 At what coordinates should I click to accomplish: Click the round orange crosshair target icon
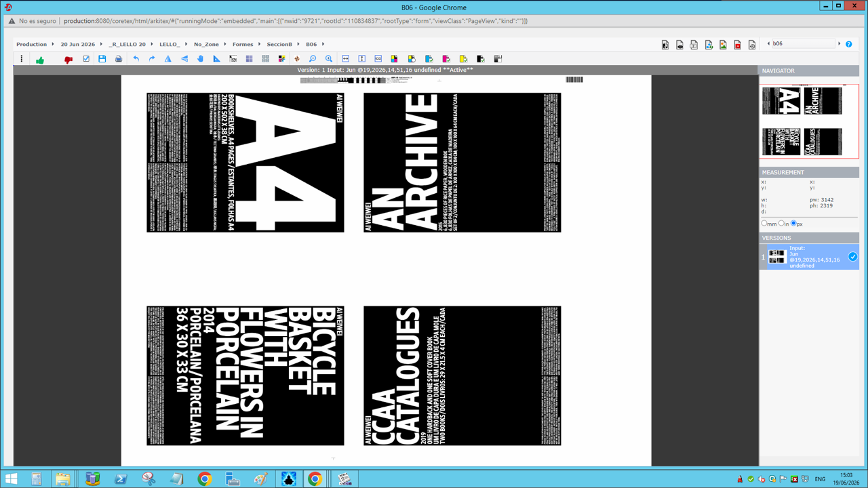(x=296, y=59)
